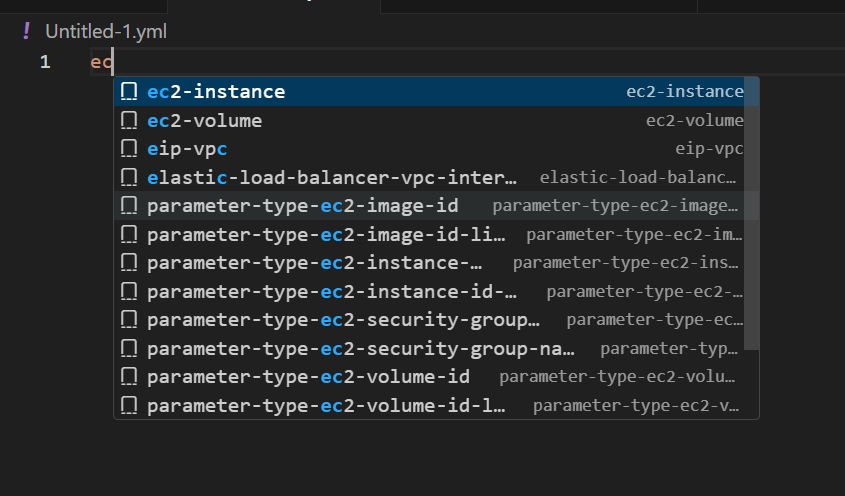845x496 pixels.
Task: Pick the parameter-type-ec2-volume-id-l… suggestion
Action: 326,406
